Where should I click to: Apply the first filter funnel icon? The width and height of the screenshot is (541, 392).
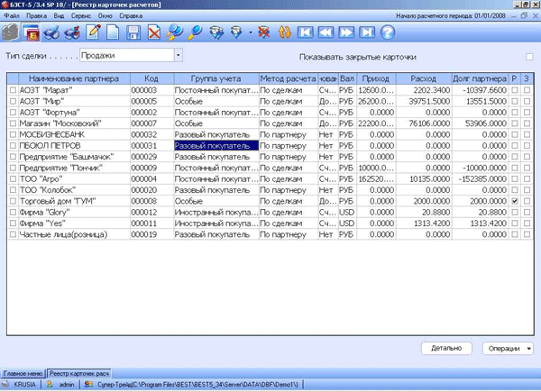[x=216, y=32]
